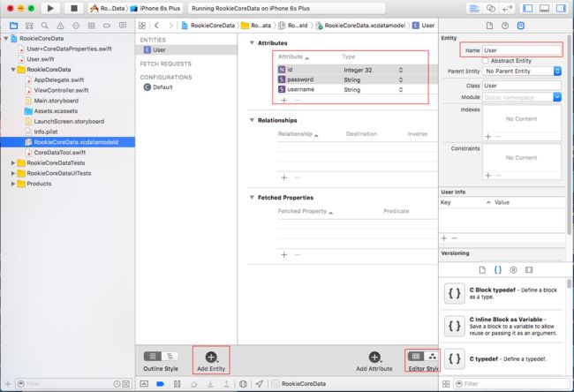Open Main.storyboard file

click(x=56, y=101)
